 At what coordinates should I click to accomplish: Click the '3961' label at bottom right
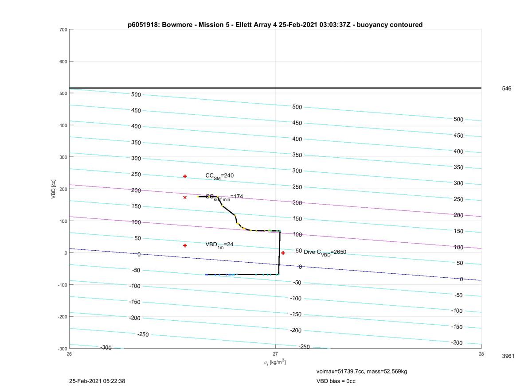[508, 356]
